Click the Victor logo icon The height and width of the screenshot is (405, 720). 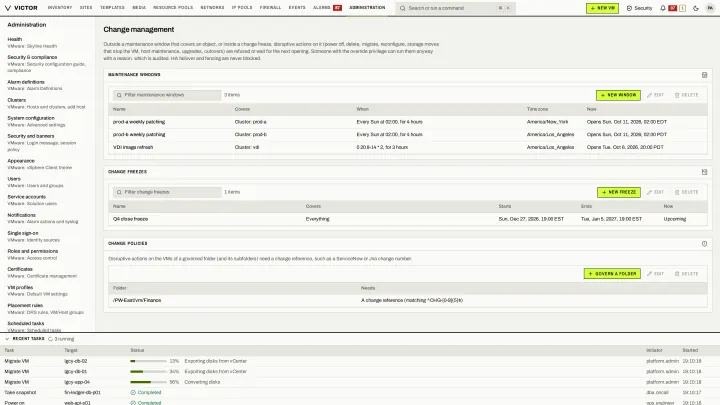[7, 8]
